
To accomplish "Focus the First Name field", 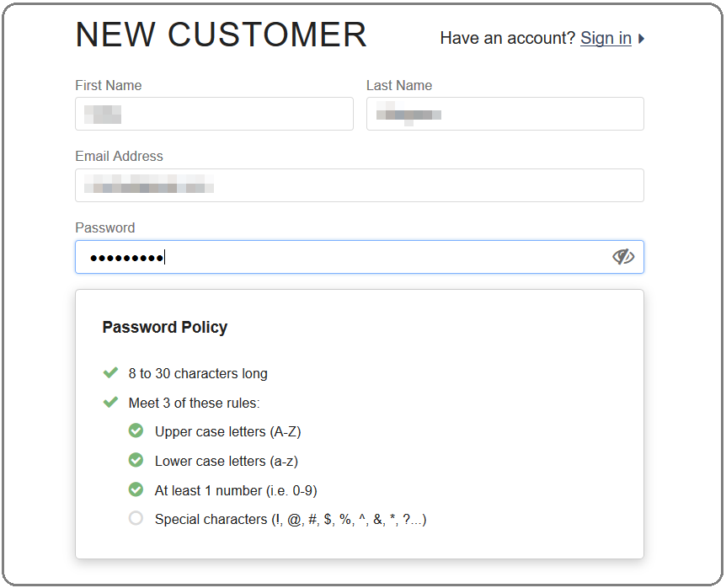I will click(215, 114).
